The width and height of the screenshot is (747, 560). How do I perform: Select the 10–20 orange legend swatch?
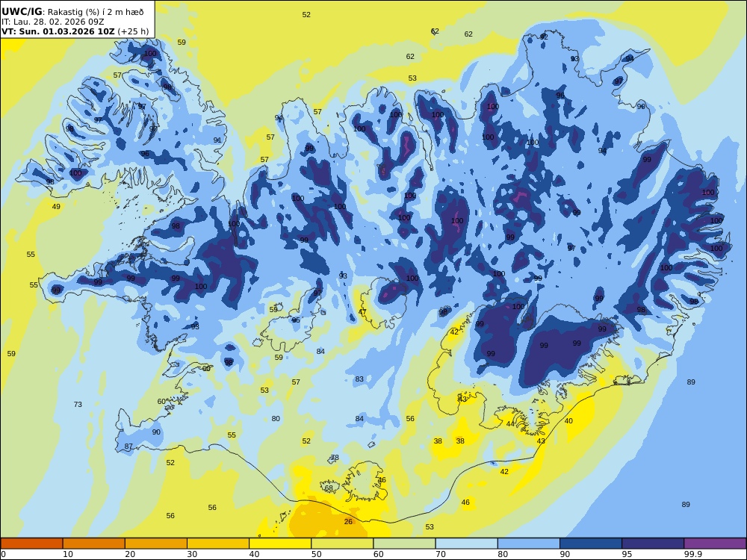point(94,544)
